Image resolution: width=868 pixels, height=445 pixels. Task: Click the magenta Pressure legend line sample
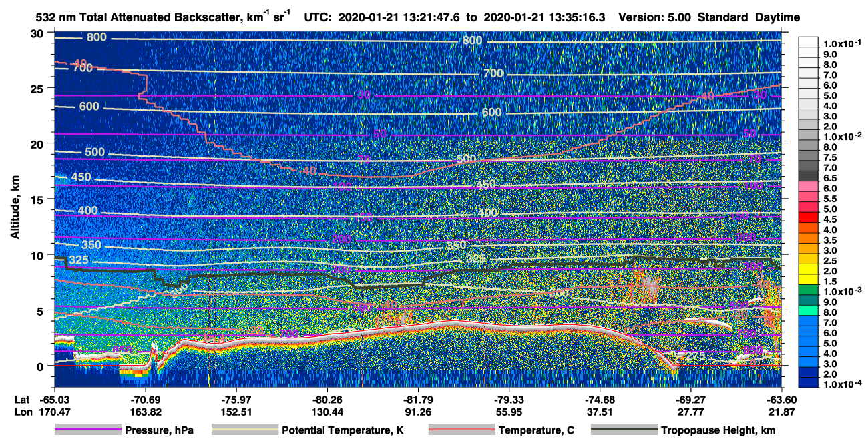pyautogui.click(x=88, y=430)
